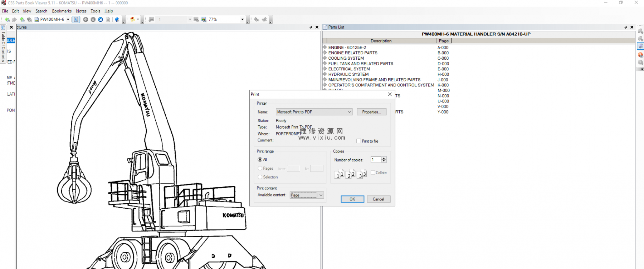This screenshot has width=644, height=269.
Task: Open printer Properties
Action: (372, 112)
